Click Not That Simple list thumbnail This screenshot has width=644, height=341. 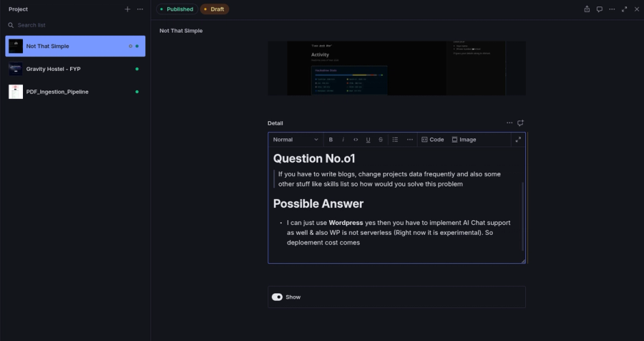pyautogui.click(x=16, y=46)
